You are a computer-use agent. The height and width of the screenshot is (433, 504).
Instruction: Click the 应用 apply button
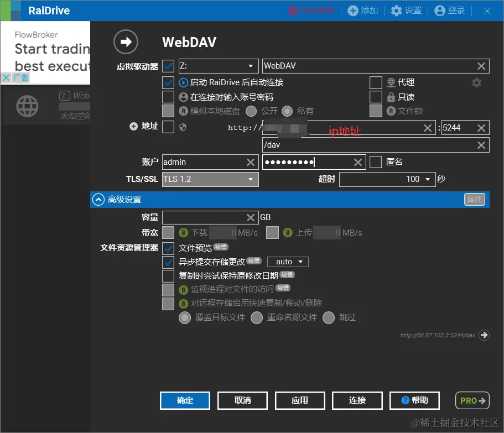tap(299, 400)
